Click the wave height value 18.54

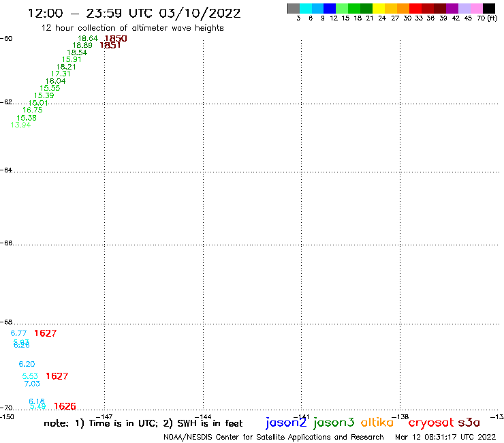click(x=77, y=52)
